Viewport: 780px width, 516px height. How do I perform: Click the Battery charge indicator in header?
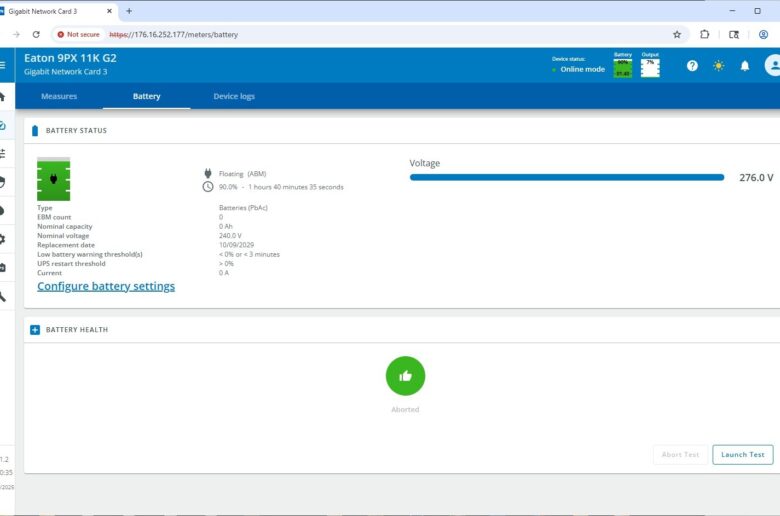point(623,66)
